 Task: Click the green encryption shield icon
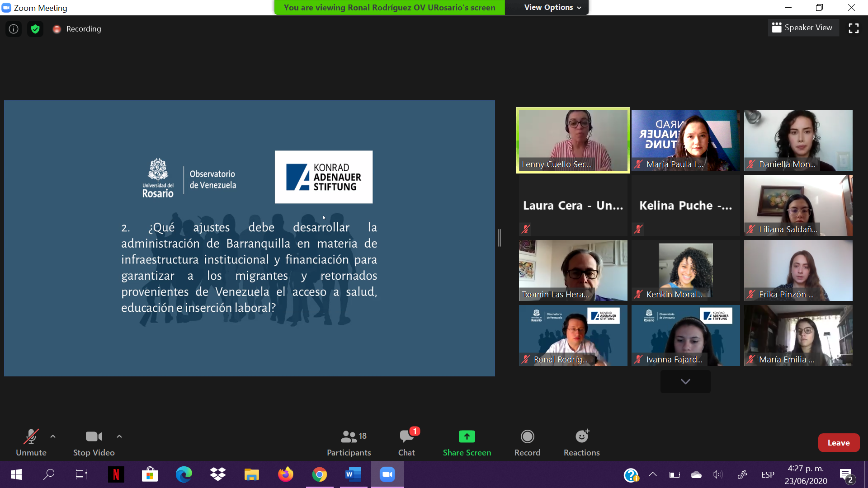pos(35,29)
